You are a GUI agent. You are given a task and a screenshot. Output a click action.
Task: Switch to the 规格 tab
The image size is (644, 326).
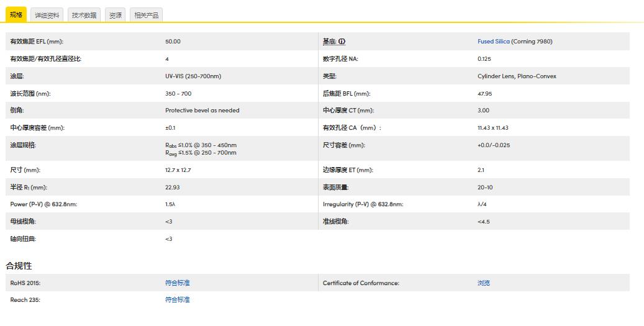click(16, 15)
